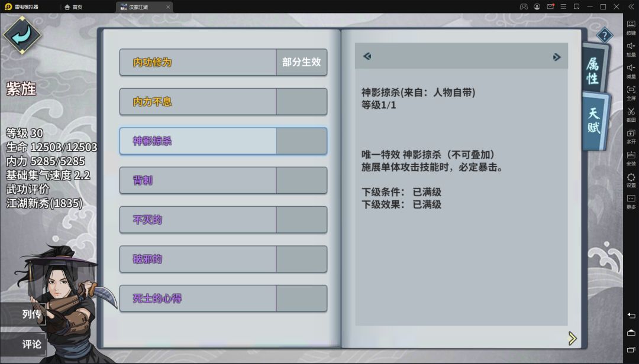Click the 等级 30 level text
This screenshot has height=364, width=639.
(x=24, y=133)
